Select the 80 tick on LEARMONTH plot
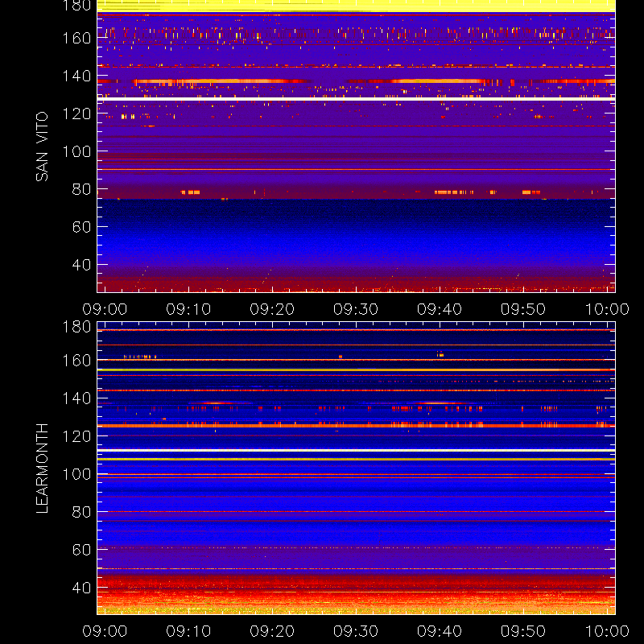Image resolution: width=644 pixels, height=644 pixels. coord(81,512)
